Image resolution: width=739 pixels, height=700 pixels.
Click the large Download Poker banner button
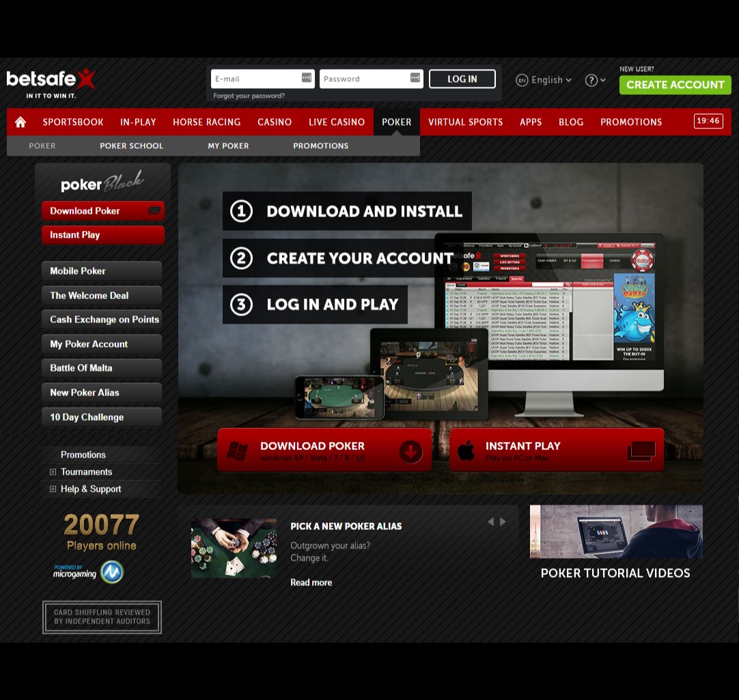click(324, 450)
